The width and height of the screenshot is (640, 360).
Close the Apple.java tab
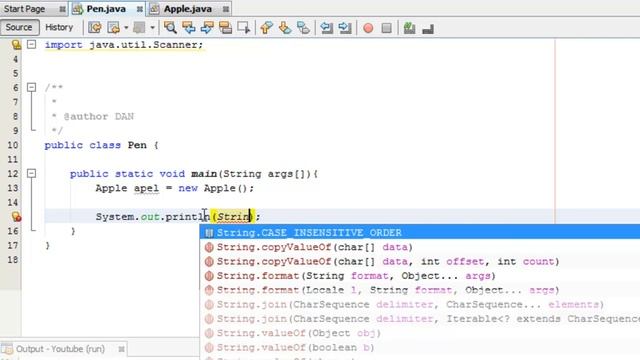pos(226,9)
